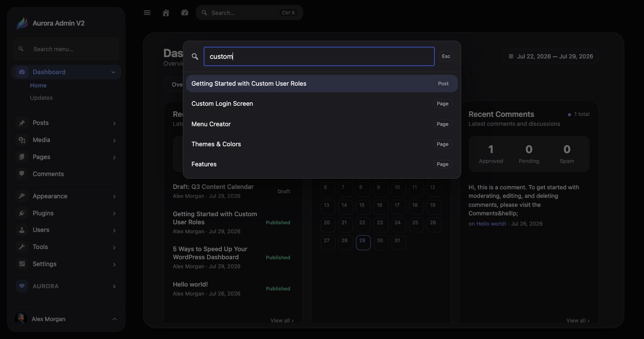Screen dimensions: 644x339
Task: Click the Comments bubble icon
Action: point(22,174)
